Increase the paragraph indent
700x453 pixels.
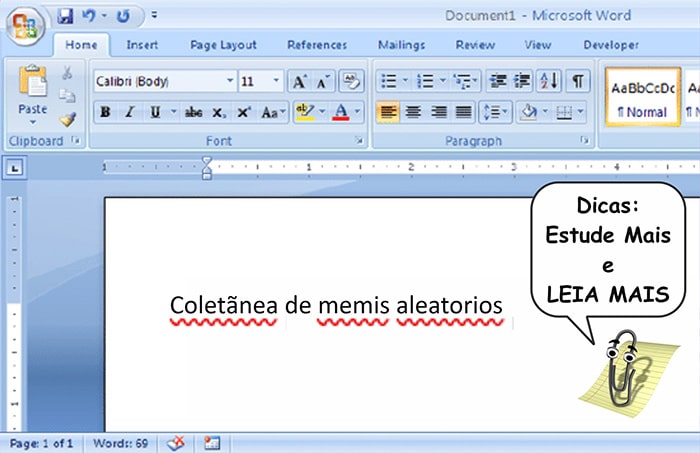[x=522, y=81]
